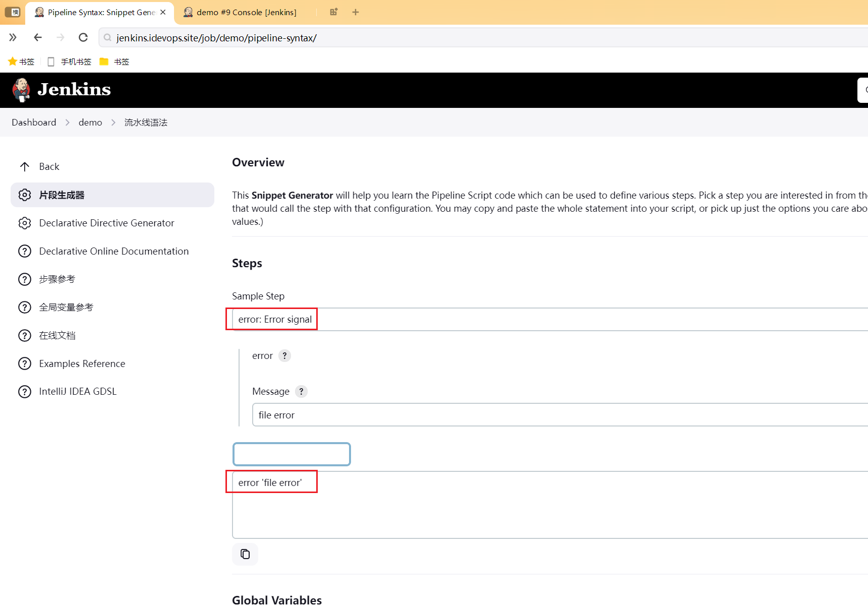The width and height of the screenshot is (868, 611).
Task: Click the Overview heading
Action: click(258, 162)
